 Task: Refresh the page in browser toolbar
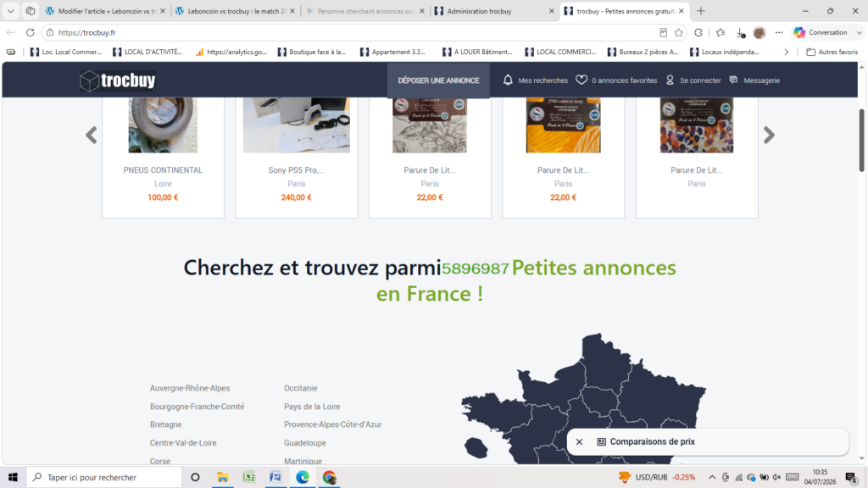tap(30, 33)
